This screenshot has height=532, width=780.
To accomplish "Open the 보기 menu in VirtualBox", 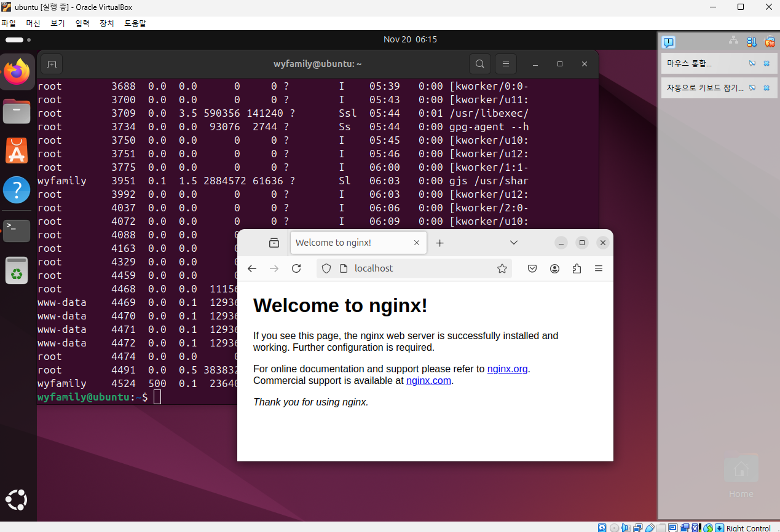I will pyautogui.click(x=58, y=23).
